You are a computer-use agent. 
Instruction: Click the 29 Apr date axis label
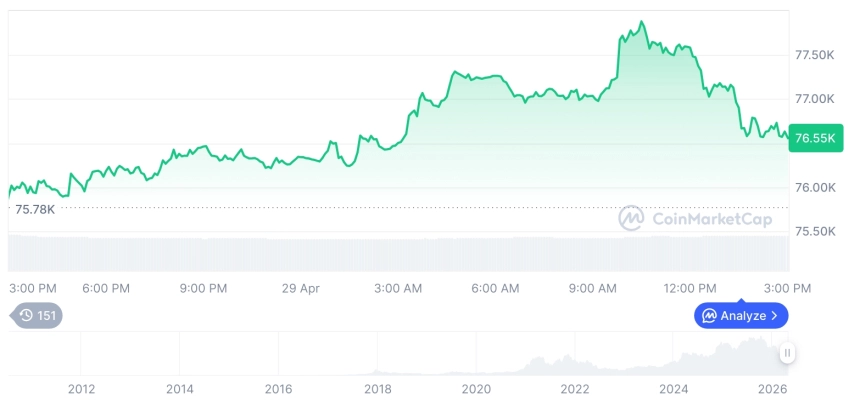pos(301,288)
